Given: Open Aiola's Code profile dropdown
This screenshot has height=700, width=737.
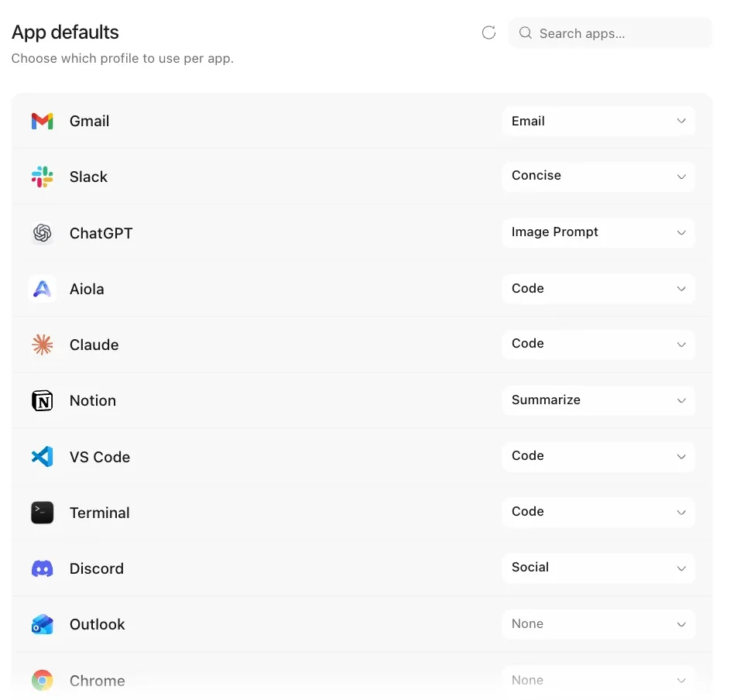Looking at the screenshot, I should click(x=598, y=289).
